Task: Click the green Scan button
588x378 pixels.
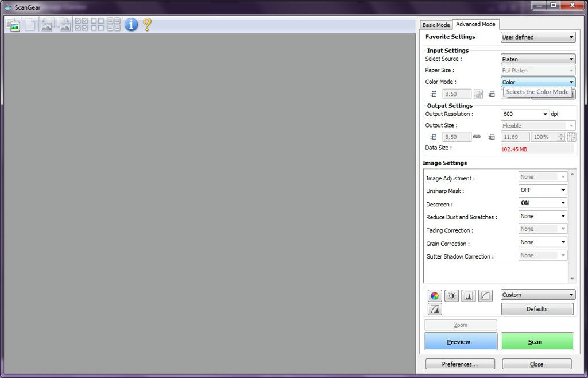Action: pyautogui.click(x=537, y=341)
